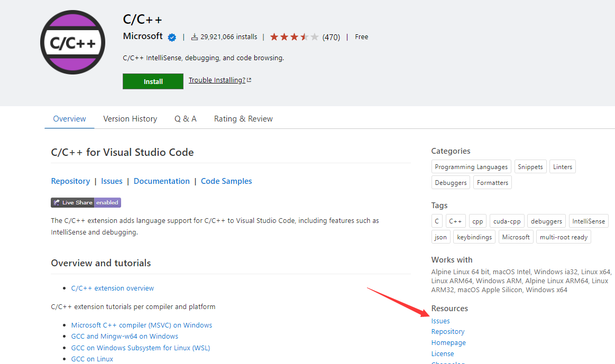Click the Free price label
615x364 pixels.
coord(361,37)
